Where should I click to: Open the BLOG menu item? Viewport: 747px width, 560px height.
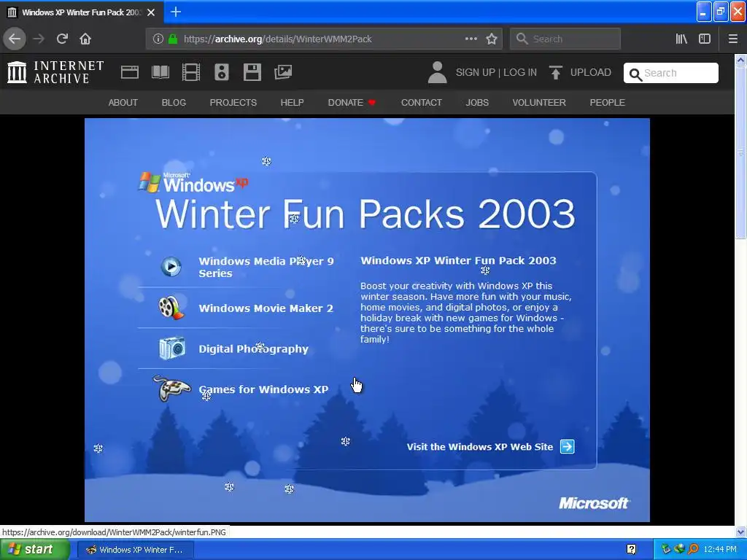[x=174, y=102]
